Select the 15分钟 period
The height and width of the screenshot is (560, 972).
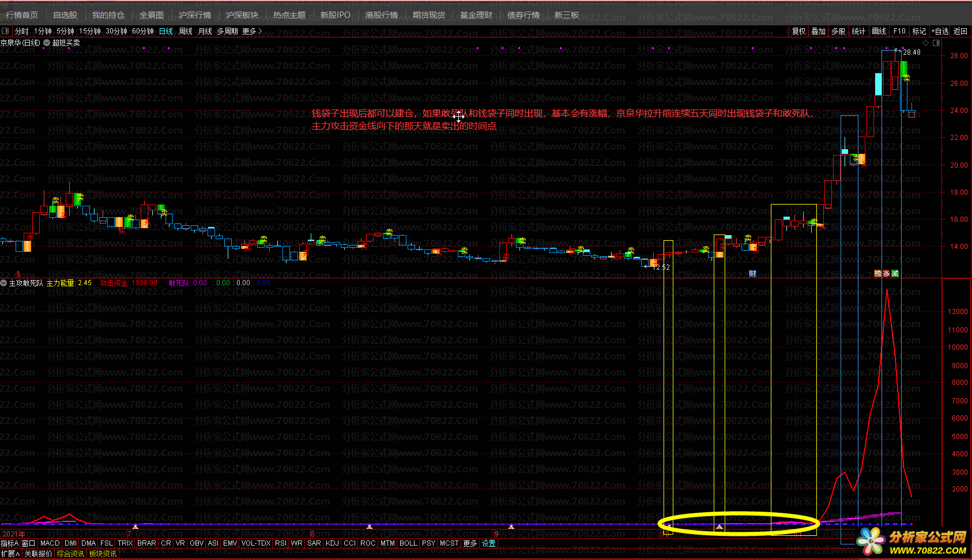tap(90, 31)
